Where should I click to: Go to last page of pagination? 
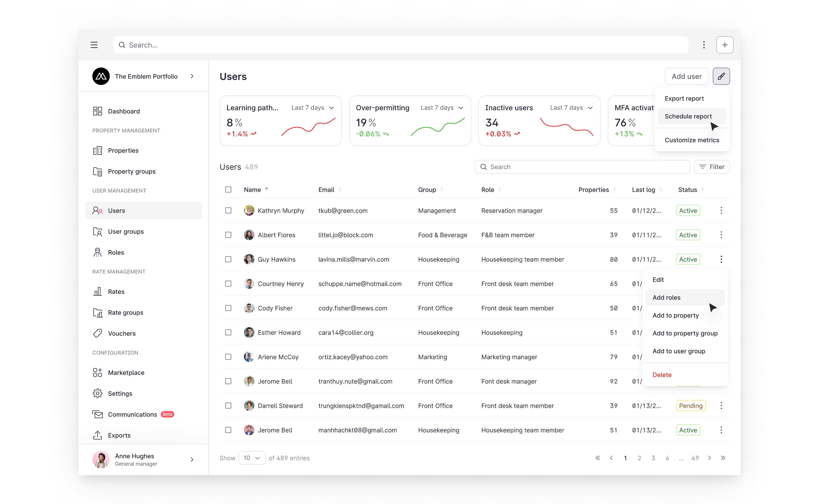point(723,458)
